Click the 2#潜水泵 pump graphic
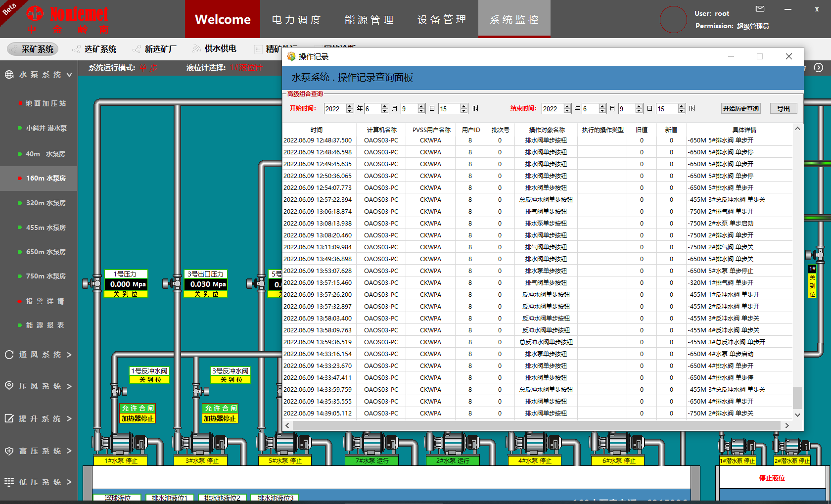 tap(792, 446)
